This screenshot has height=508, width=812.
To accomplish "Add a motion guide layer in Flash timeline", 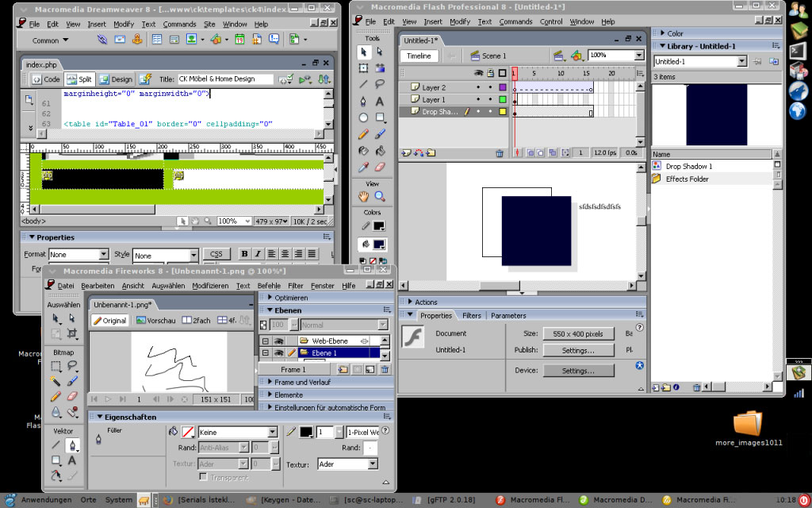I will (x=419, y=153).
